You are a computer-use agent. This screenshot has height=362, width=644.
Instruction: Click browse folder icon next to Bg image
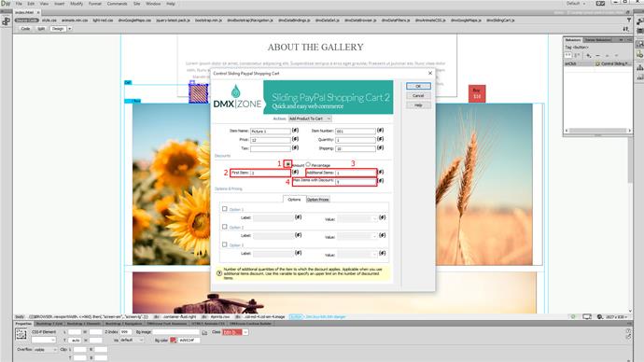pyautogui.click(x=204, y=332)
